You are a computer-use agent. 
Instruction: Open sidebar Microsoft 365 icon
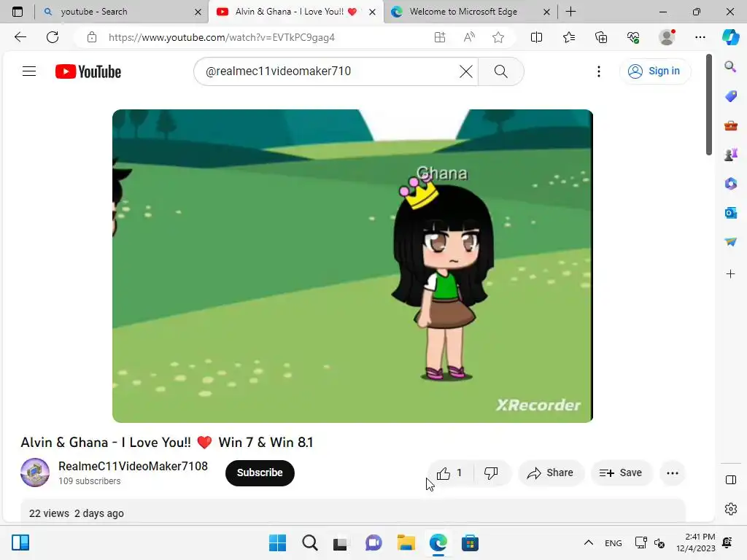click(x=731, y=183)
